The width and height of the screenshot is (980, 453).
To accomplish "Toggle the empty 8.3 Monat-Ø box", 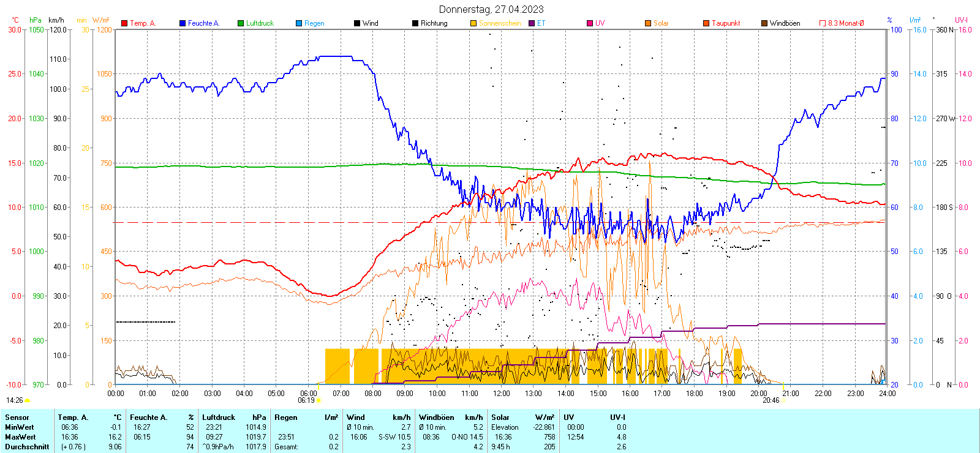I will pos(823,23).
